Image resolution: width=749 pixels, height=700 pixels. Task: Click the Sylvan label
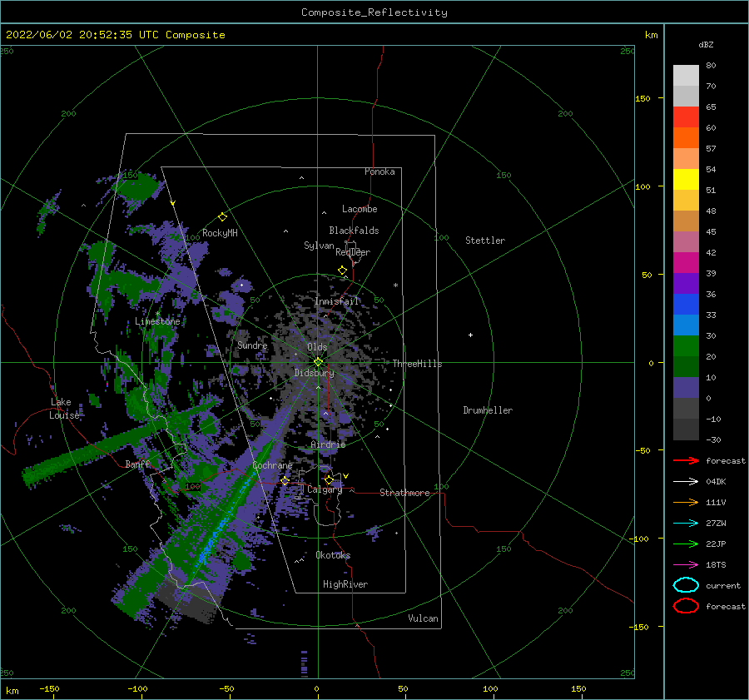pos(319,246)
